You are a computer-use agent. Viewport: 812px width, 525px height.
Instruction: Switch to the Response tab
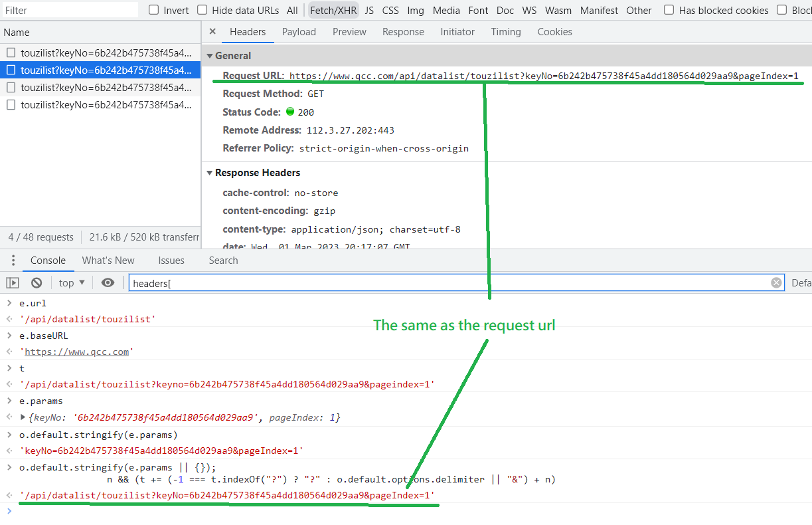(x=404, y=31)
